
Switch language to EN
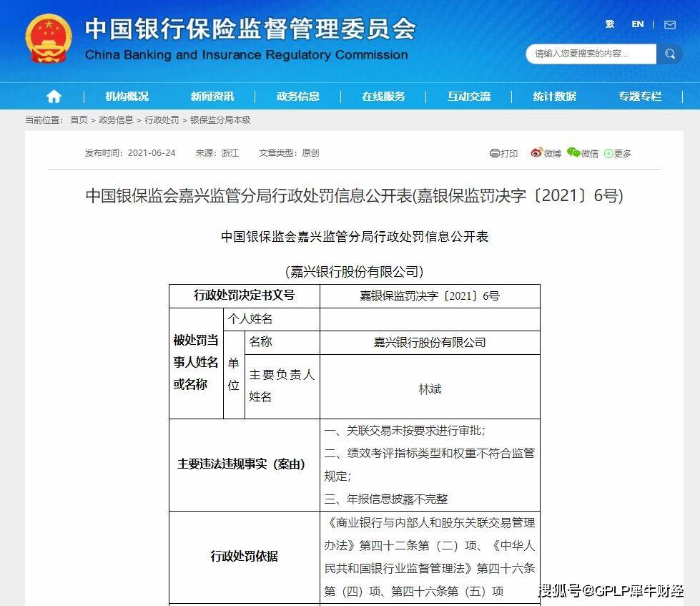(x=638, y=24)
